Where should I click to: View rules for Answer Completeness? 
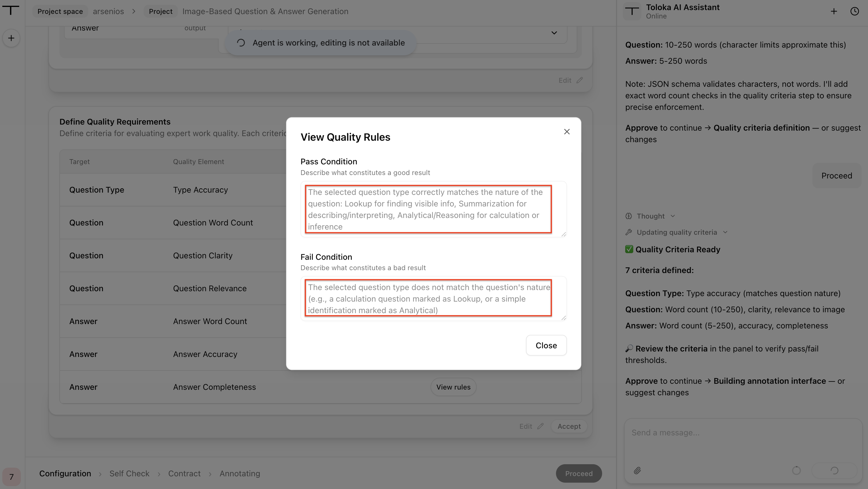(x=453, y=387)
